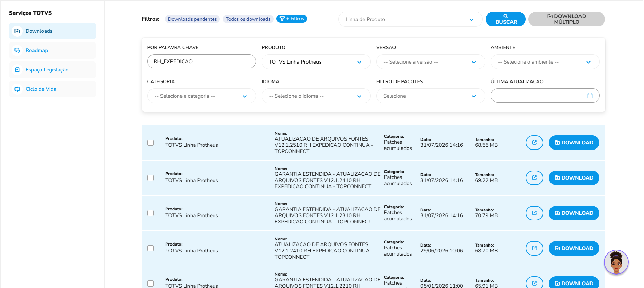Screen dimensions: 644x288
Task: Download the 70.79 MB Garantia Estendida package
Action: pyautogui.click(x=574, y=213)
